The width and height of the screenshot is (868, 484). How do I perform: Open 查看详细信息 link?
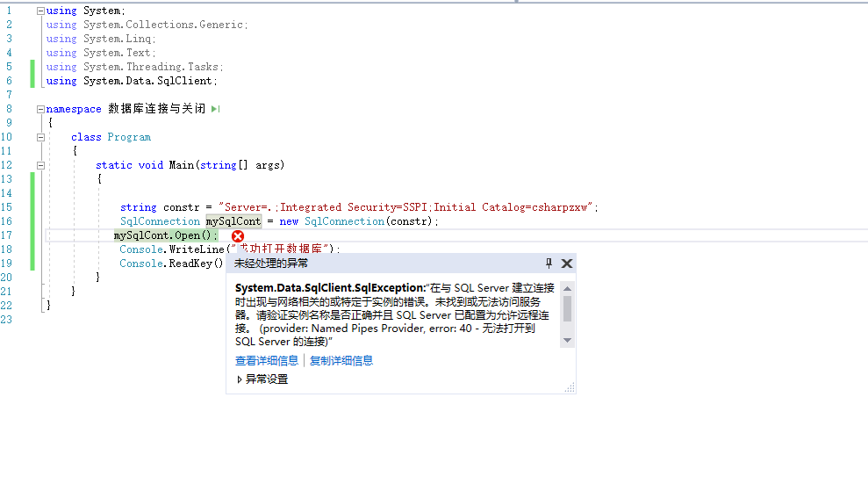point(267,361)
